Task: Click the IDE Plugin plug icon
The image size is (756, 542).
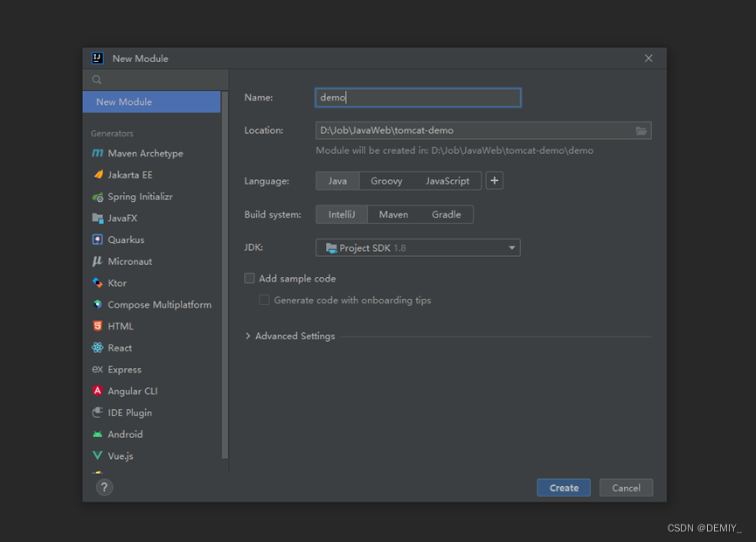Action: tap(97, 413)
